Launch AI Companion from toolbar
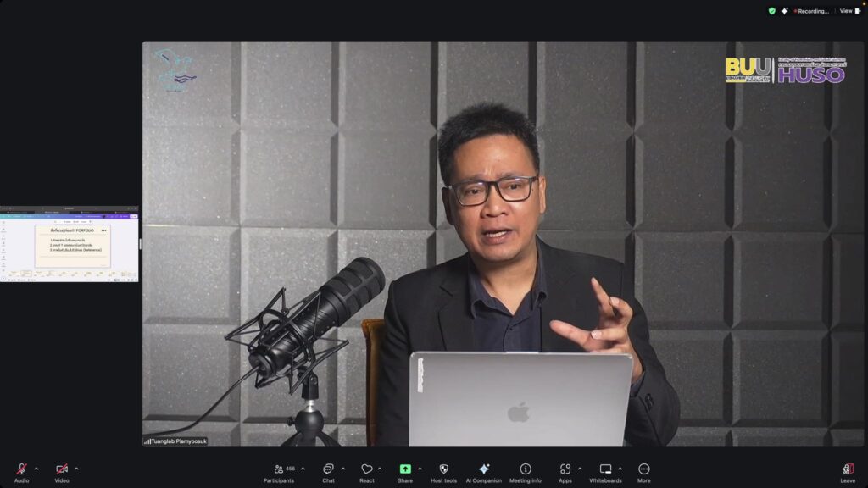Screen dimensions: 868x488 [x=483, y=469]
